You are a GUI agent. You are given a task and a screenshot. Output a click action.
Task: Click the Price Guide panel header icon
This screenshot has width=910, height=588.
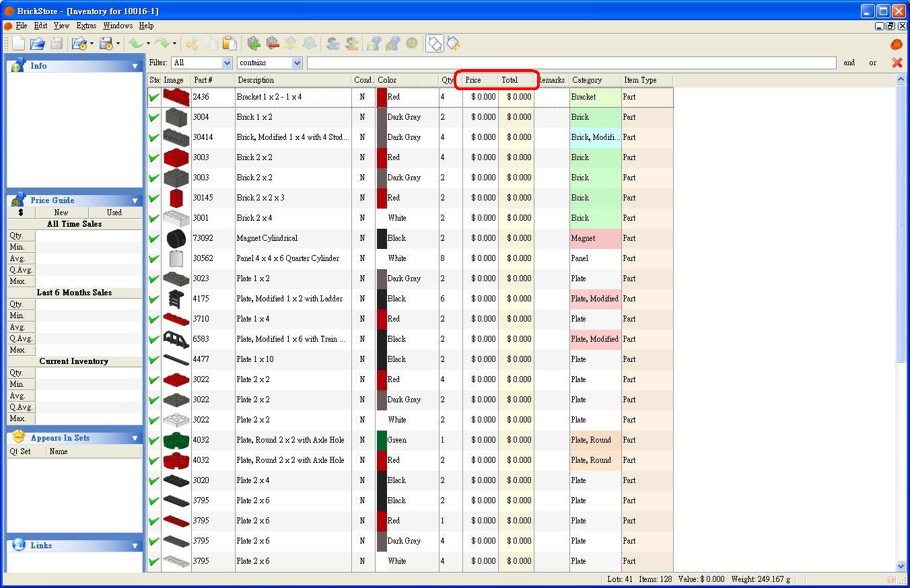click(18, 200)
